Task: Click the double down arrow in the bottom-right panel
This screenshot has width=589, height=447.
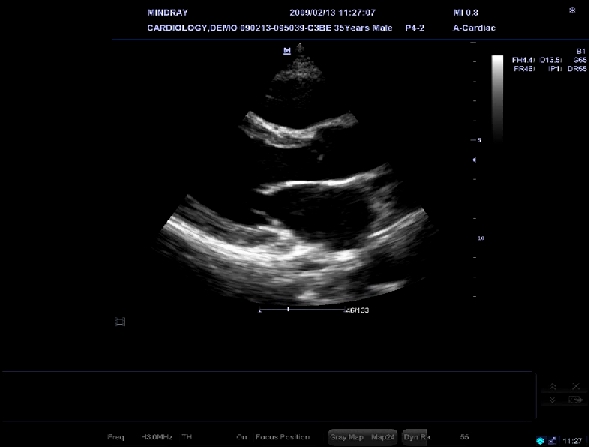Action: point(553,400)
